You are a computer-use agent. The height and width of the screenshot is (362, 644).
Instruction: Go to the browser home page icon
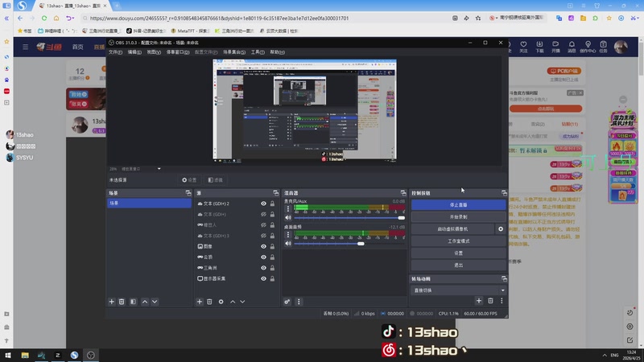[x=56, y=18]
